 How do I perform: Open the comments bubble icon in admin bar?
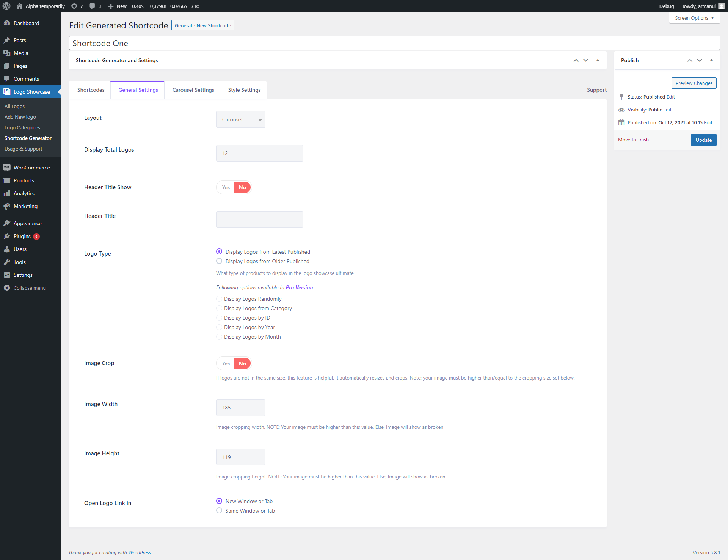click(92, 6)
